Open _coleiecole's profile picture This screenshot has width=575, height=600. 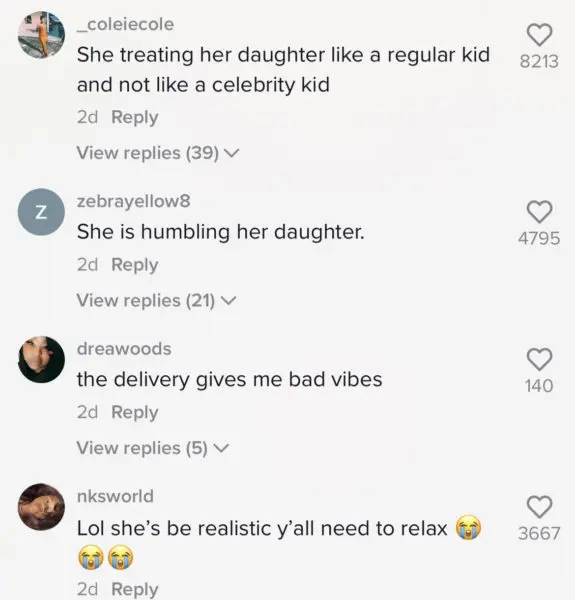point(41,35)
